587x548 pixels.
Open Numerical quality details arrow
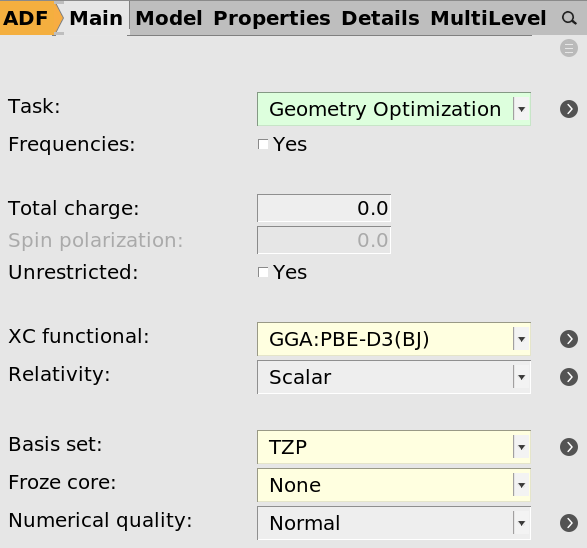(x=569, y=523)
